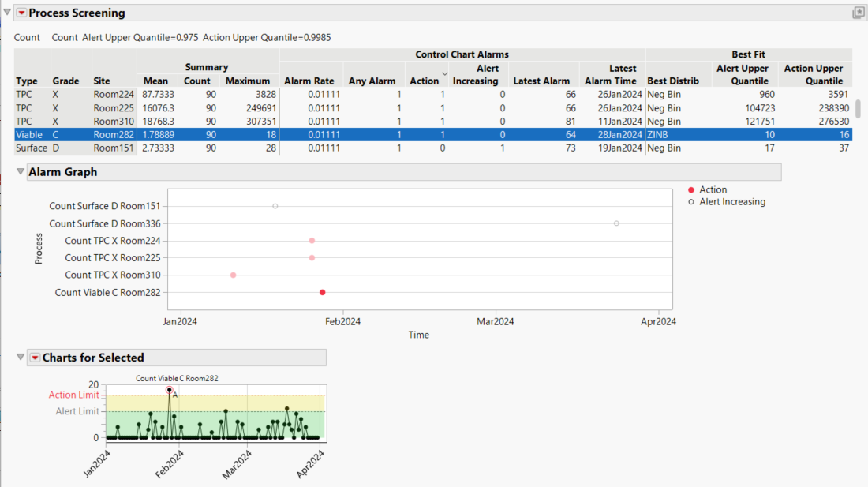Click the Action point for TPC X Room310
Screen dimensions: 868x487
point(233,275)
